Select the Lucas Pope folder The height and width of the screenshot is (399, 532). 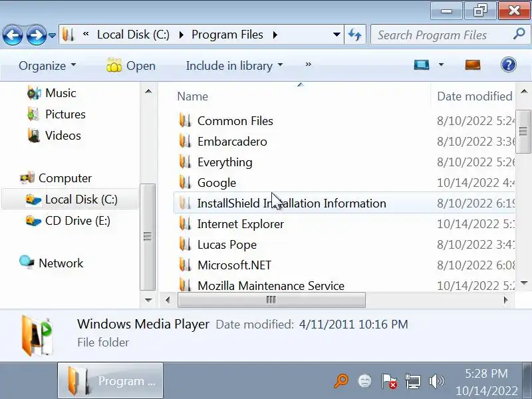(x=227, y=245)
